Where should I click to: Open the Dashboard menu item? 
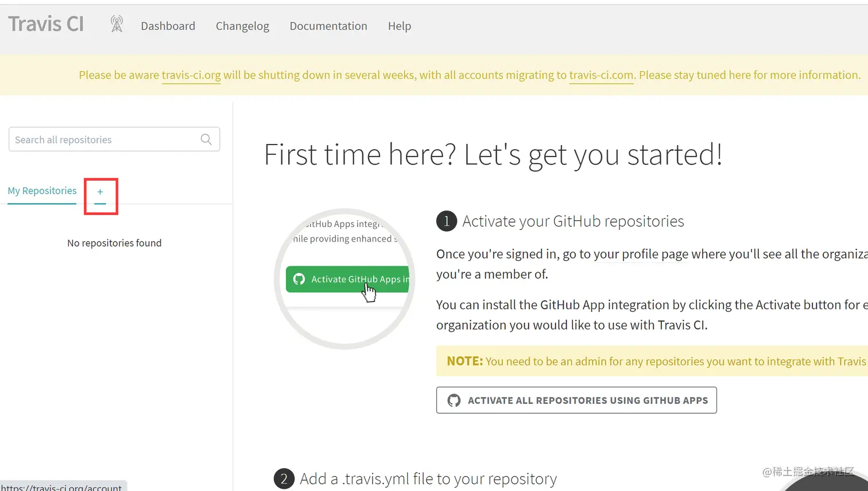(x=168, y=26)
